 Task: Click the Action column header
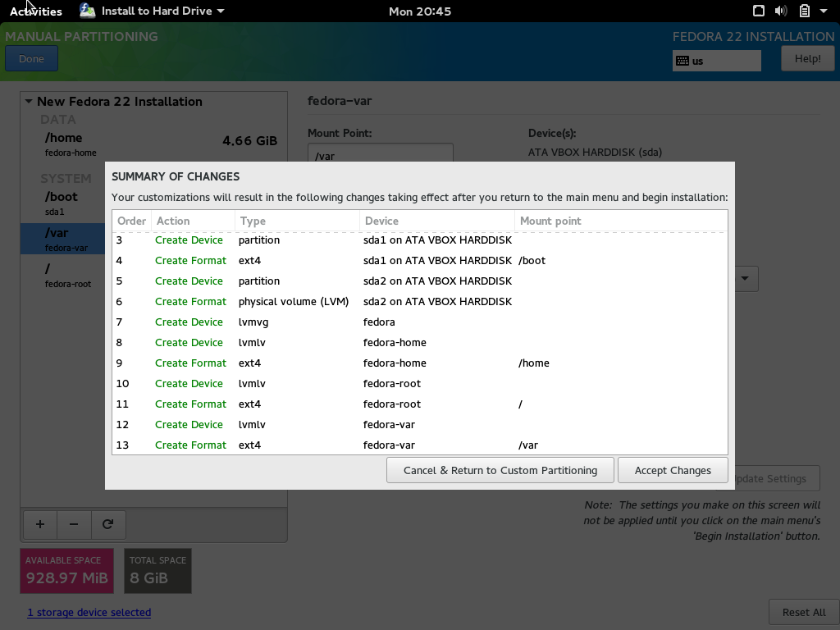[x=193, y=221]
